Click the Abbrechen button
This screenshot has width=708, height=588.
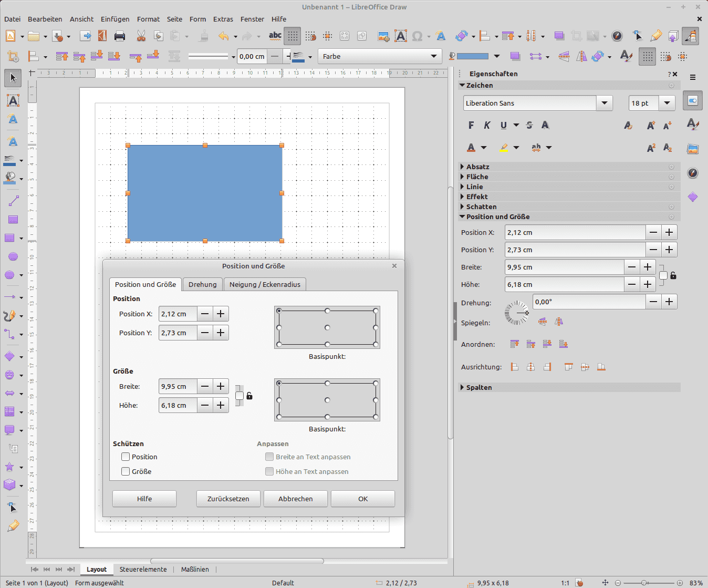[x=296, y=499]
